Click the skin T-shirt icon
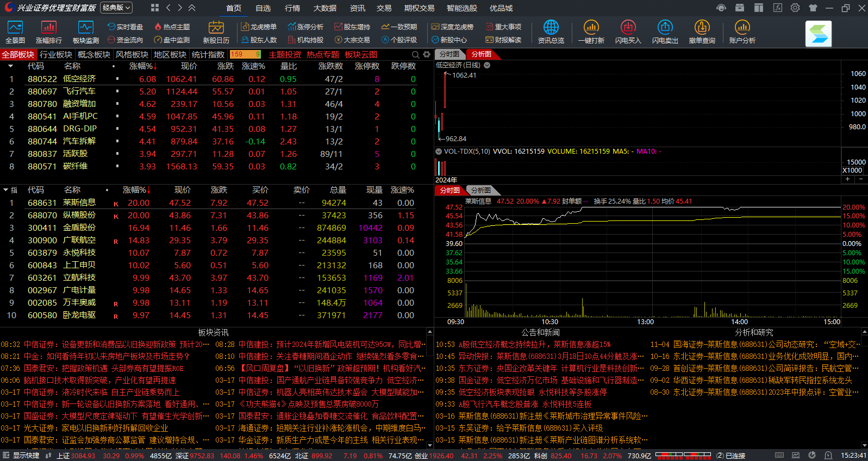868x461 pixels. [x=813, y=8]
